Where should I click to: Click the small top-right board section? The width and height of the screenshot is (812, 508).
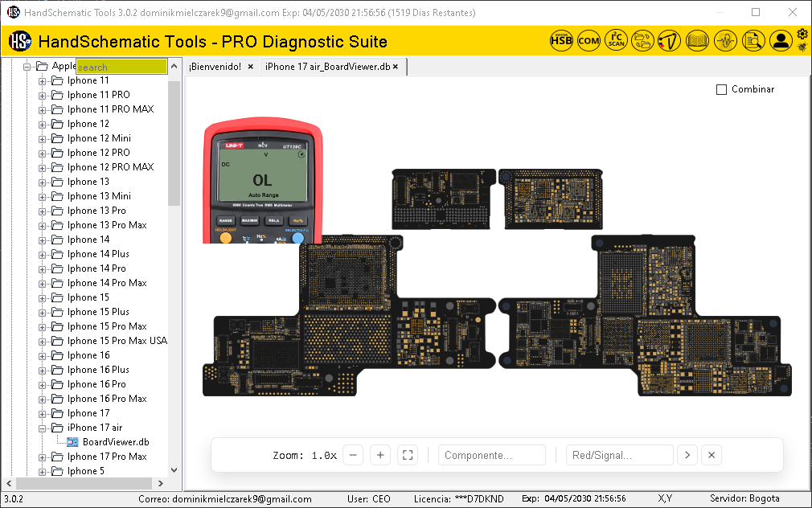[x=551, y=199]
